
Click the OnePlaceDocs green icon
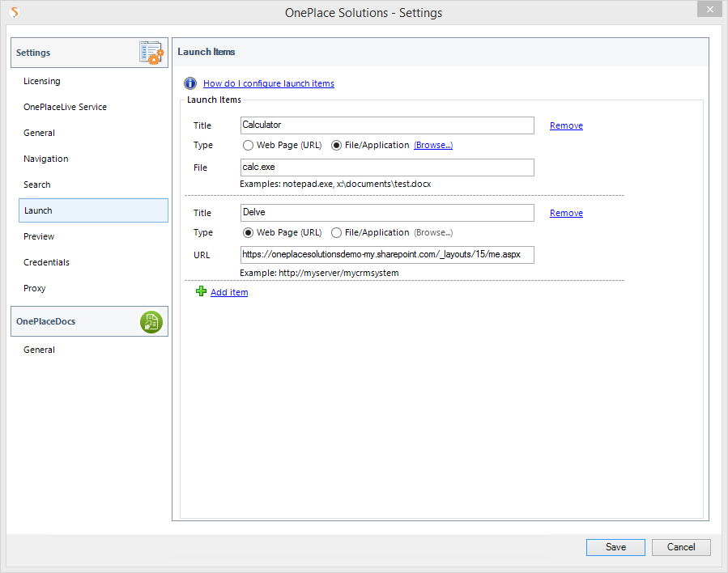[x=151, y=322]
